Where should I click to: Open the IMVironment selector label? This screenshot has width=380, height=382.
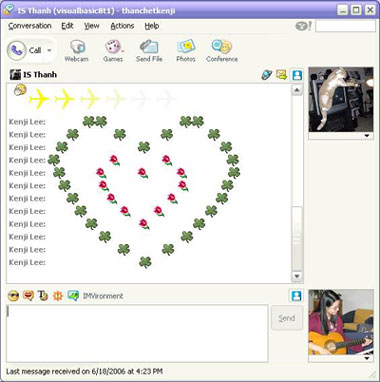point(103,296)
